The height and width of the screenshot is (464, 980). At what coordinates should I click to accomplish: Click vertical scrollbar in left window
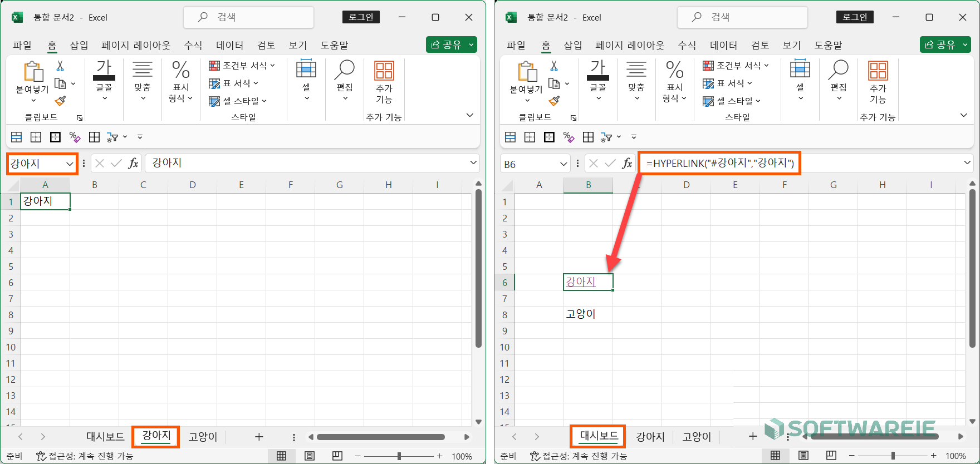click(478, 269)
